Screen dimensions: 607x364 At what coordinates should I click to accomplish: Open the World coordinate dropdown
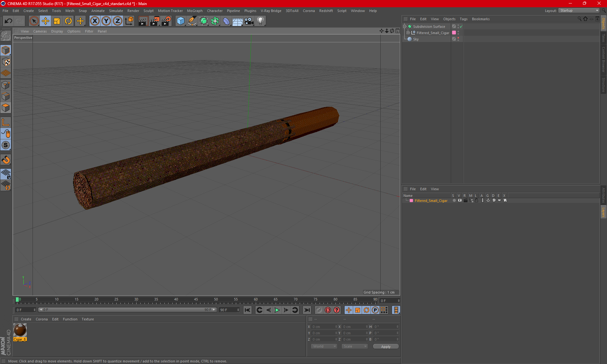click(324, 347)
